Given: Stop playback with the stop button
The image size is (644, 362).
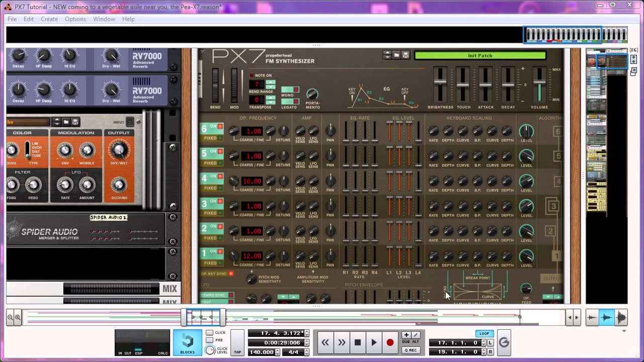Looking at the screenshot, I should pos(358,342).
